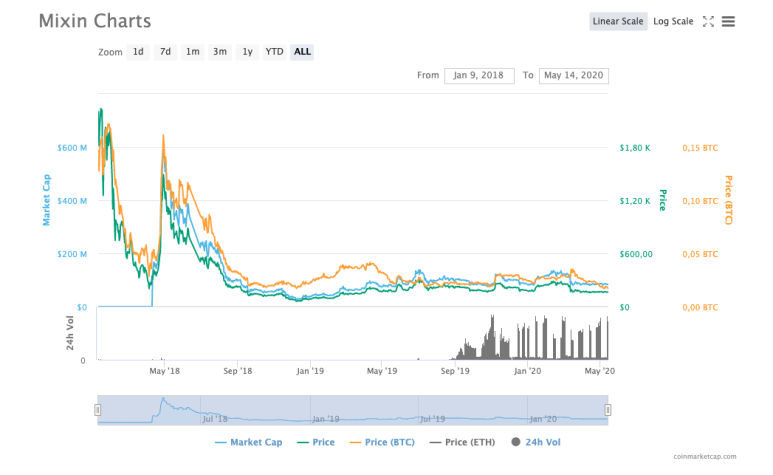Set zoom to 1m
Image resolution: width=773 pixels, height=475 pixels.
click(x=192, y=52)
